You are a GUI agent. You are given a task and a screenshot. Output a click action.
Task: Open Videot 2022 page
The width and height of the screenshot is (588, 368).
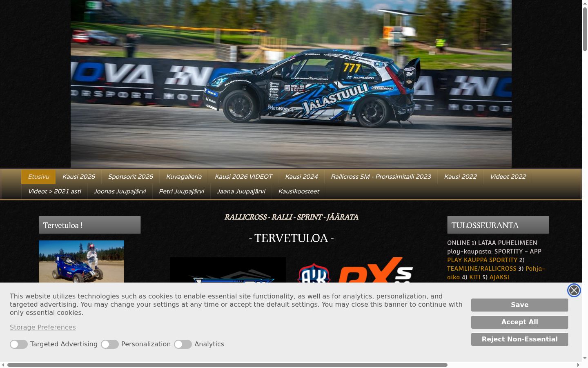click(x=508, y=177)
